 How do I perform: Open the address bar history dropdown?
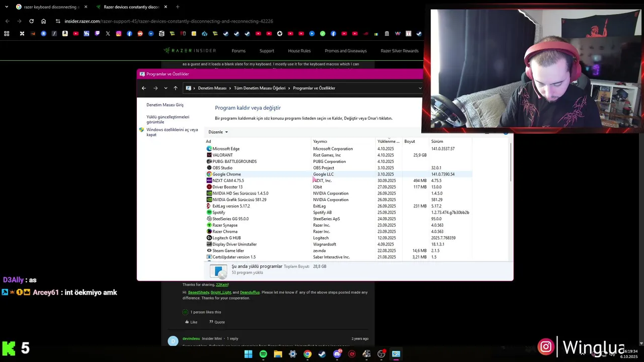click(x=420, y=88)
